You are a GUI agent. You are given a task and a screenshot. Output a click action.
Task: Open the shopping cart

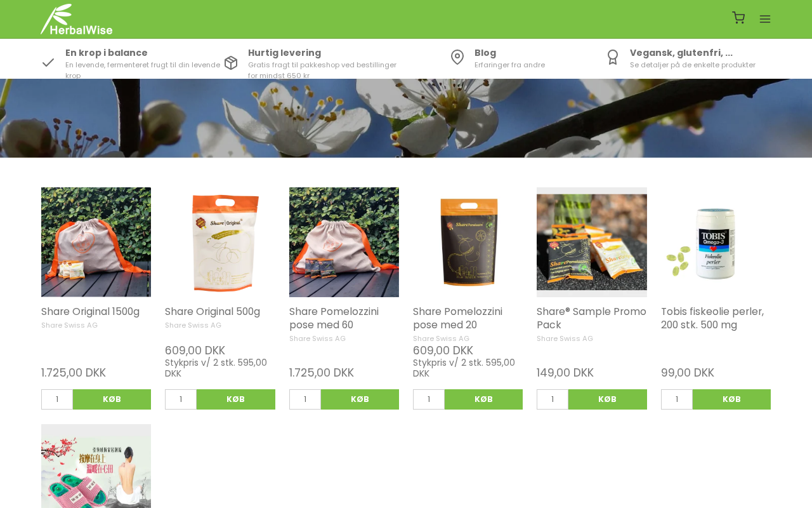738,18
